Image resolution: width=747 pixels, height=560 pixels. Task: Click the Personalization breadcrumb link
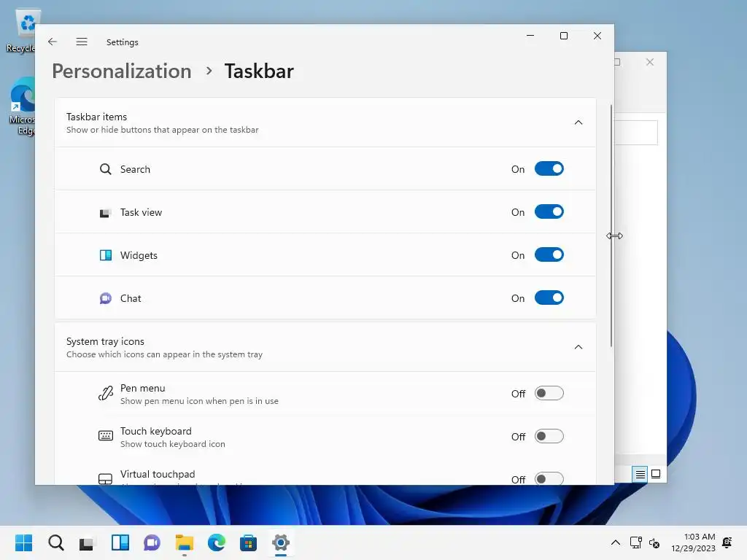(x=122, y=71)
